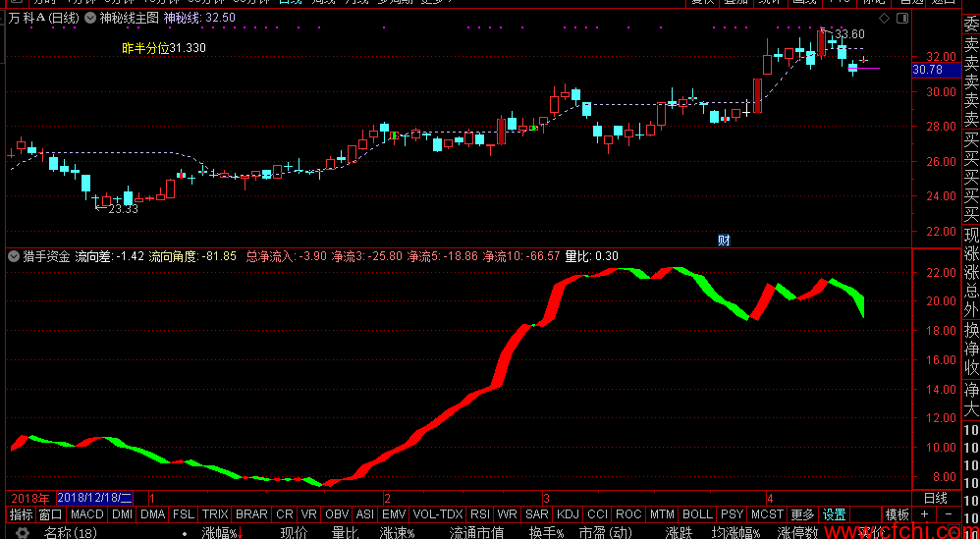The image size is (980, 539).
Task: Choose the VR indicator
Action: tap(308, 514)
